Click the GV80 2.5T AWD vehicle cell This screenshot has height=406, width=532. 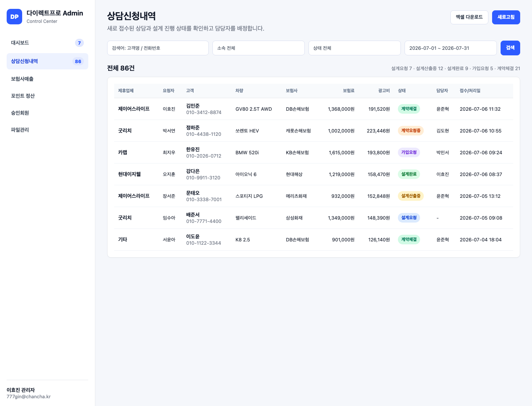click(x=254, y=109)
